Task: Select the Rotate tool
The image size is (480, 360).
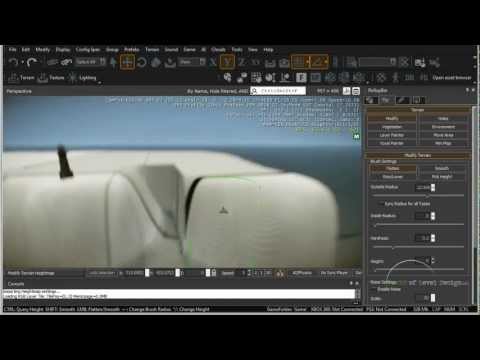Action: pos(142,62)
